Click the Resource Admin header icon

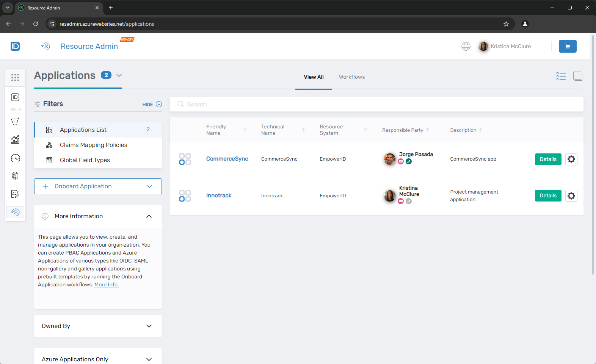[45, 46]
